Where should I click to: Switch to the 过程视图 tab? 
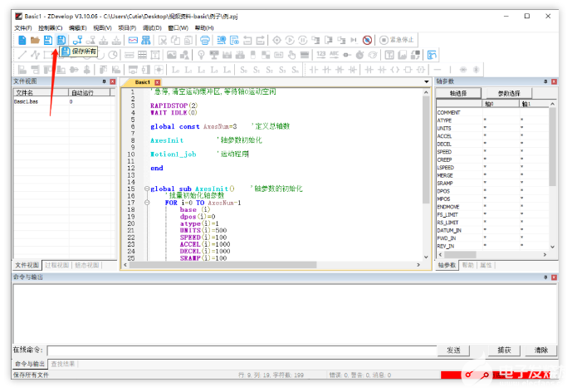click(x=55, y=265)
